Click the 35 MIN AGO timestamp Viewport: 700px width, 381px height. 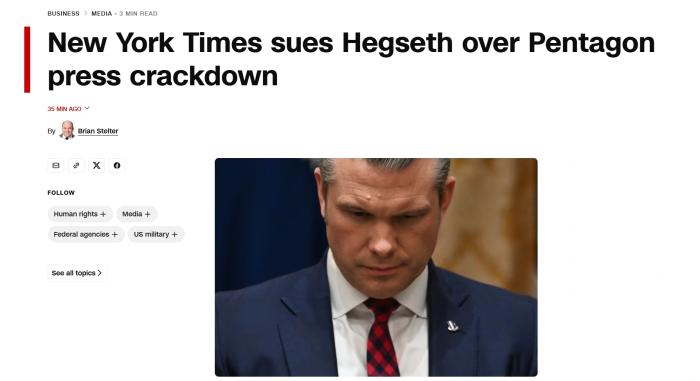pos(65,109)
